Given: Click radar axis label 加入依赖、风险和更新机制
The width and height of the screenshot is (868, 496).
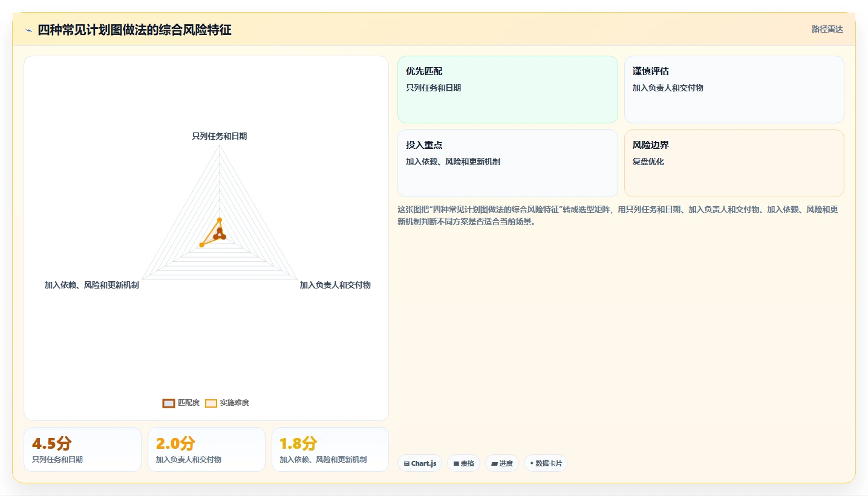Looking at the screenshot, I should [x=92, y=285].
